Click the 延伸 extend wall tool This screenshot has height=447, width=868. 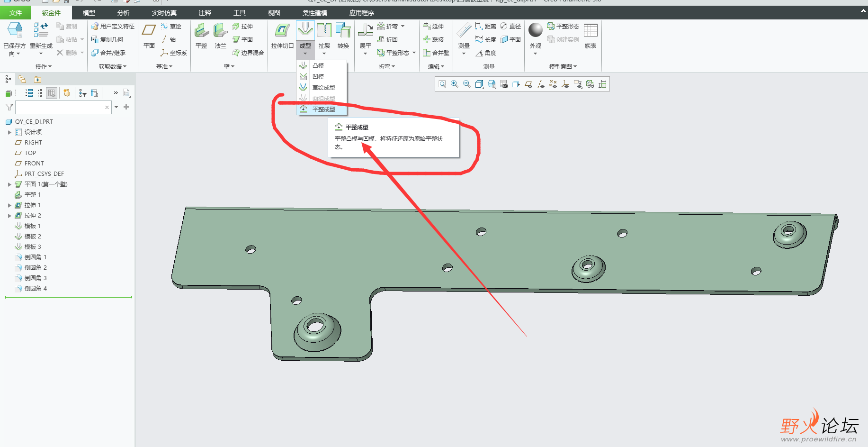(433, 27)
